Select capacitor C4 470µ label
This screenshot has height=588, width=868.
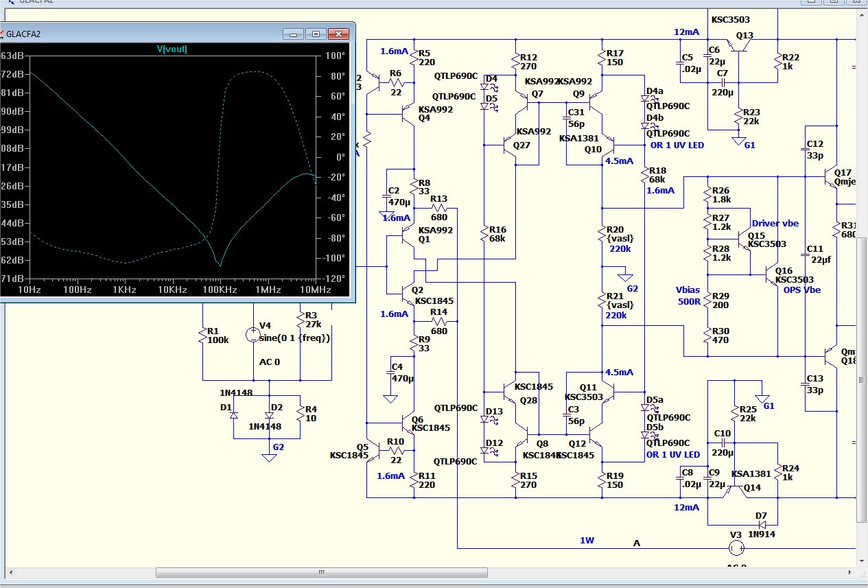click(x=401, y=373)
